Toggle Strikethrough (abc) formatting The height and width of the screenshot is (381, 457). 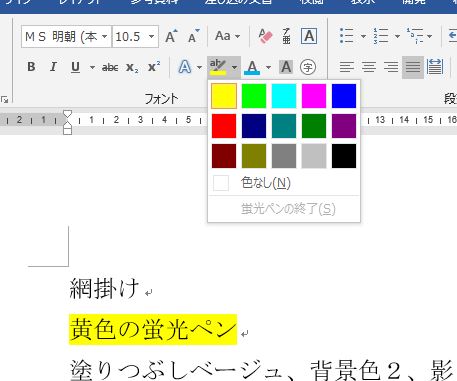coord(110,67)
